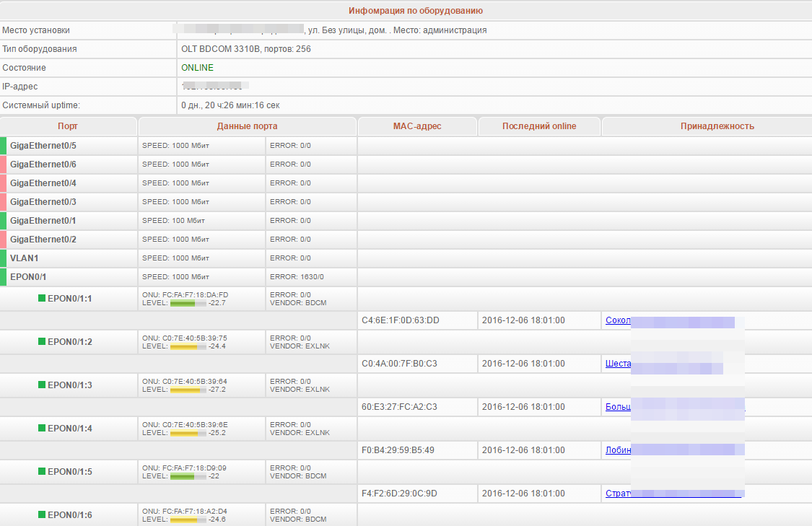Click signal level bar showing -22.7
The image size is (812, 526).
[x=188, y=303]
